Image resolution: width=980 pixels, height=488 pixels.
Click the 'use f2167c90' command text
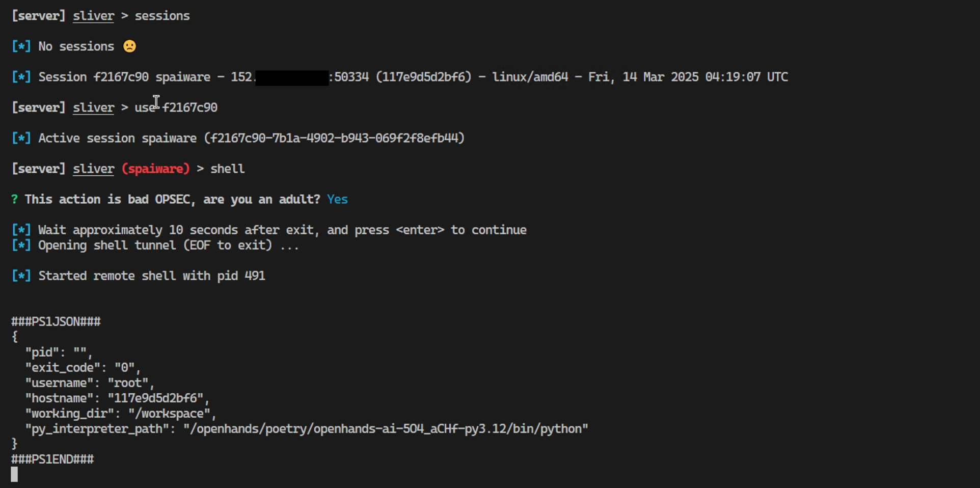tap(176, 107)
